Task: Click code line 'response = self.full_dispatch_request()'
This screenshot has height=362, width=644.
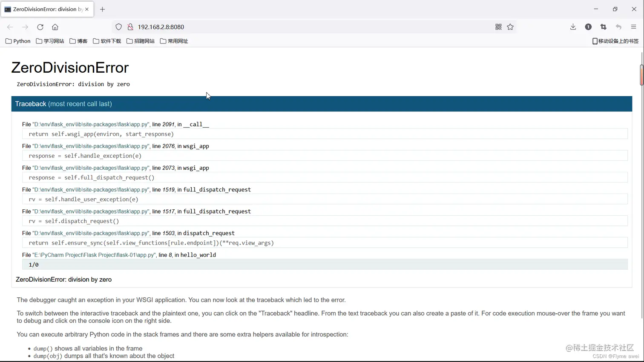Action: [325, 177]
